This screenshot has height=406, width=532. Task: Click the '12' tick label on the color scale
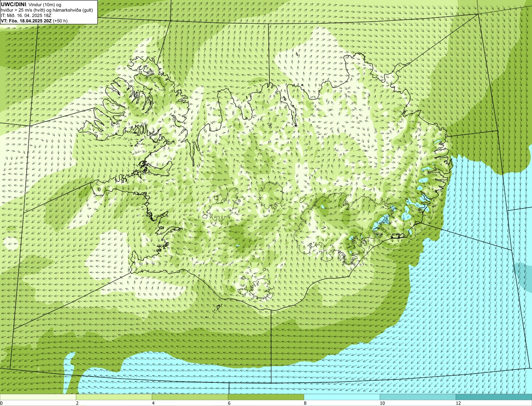458,403
